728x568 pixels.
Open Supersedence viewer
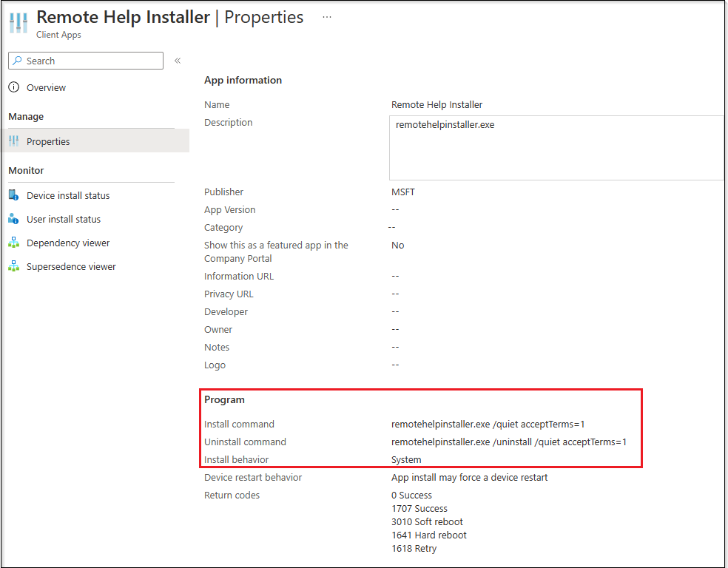(71, 267)
